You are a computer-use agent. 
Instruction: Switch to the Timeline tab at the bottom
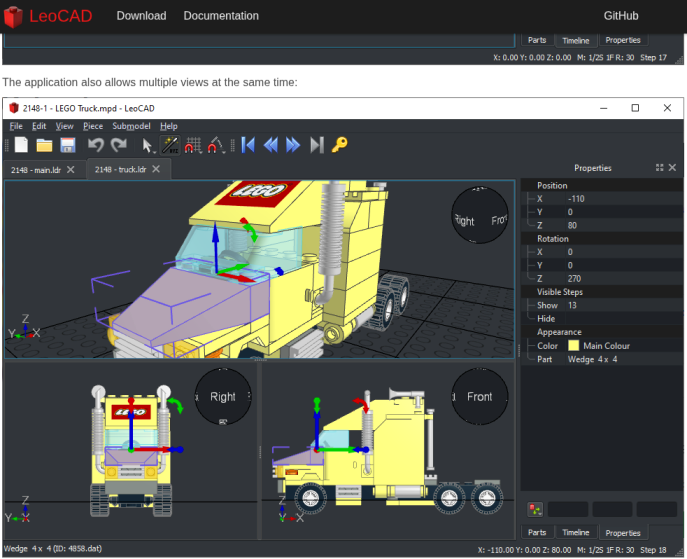click(x=575, y=533)
